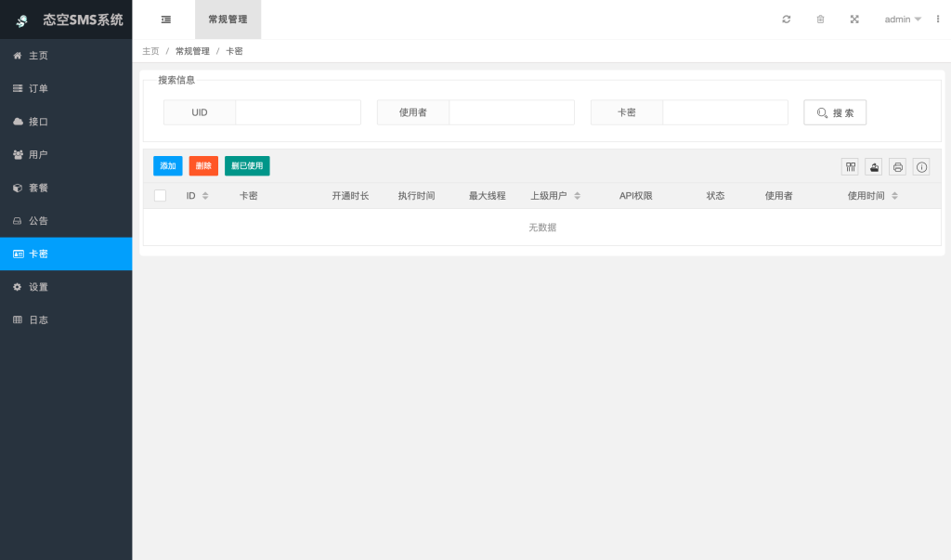951x560 pixels.
Task: Click the 搜索 search button
Action: click(834, 111)
